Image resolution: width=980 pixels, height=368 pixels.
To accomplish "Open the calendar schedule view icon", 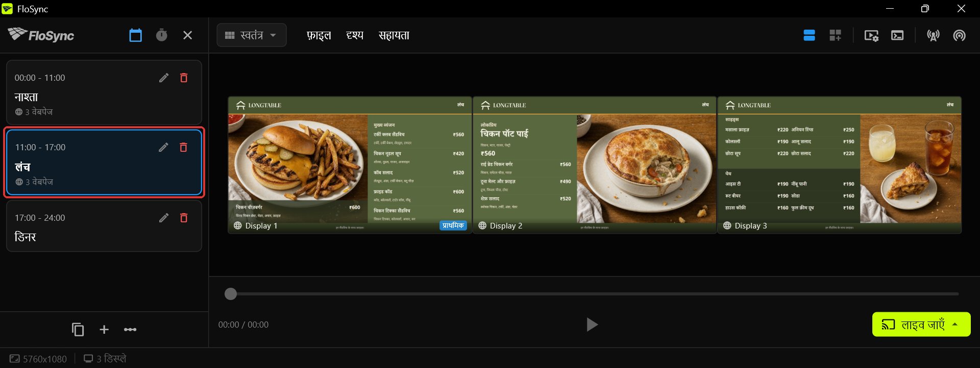I will [x=135, y=35].
